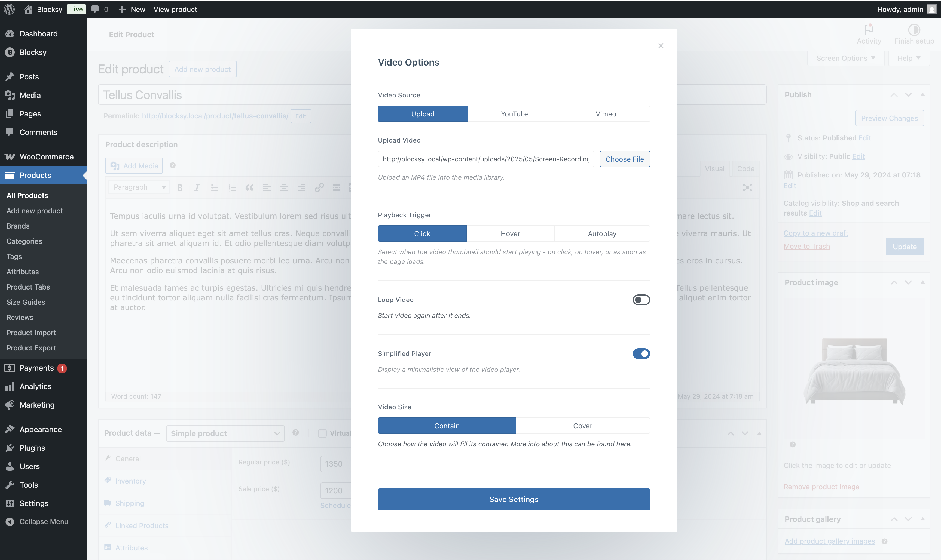
Task: Click the Media sidebar icon
Action: coord(10,95)
